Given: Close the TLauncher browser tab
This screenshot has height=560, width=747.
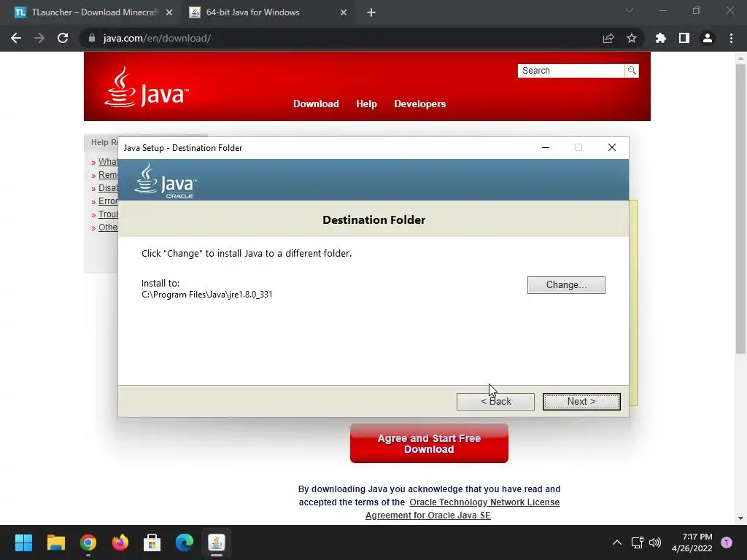Looking at the screenshot, I should (169, 12).
